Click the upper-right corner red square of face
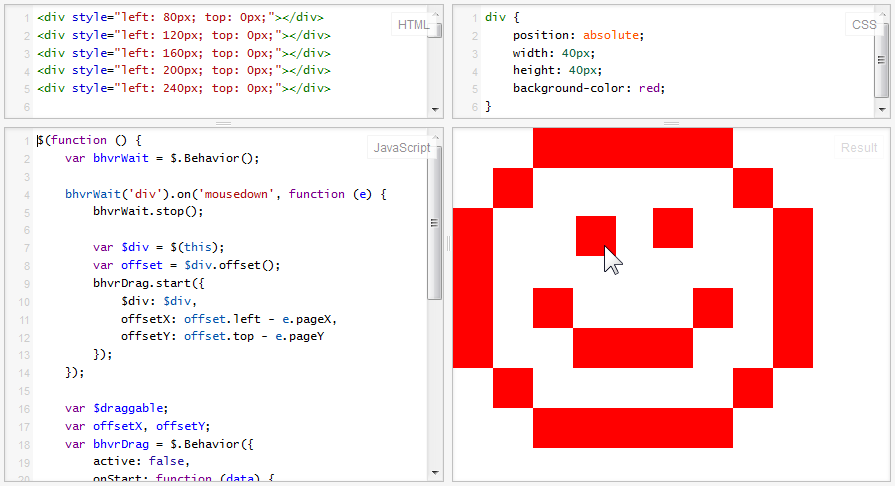This screenshot has width=895, height=486. click(x=753, y=188)
